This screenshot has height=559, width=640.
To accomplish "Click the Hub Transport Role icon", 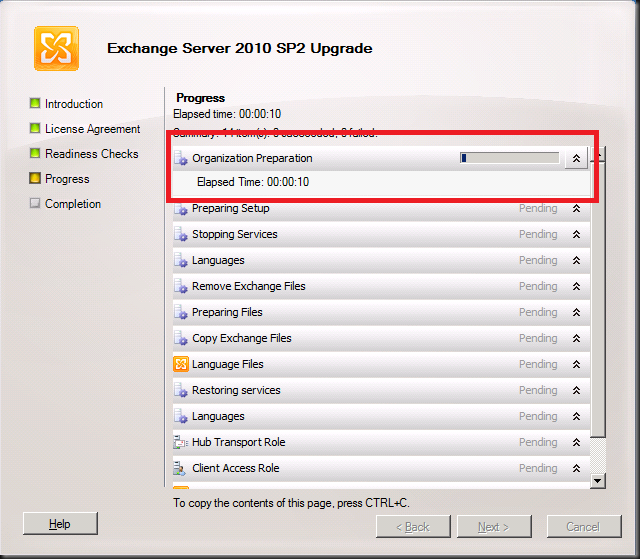I will [181, 442].
